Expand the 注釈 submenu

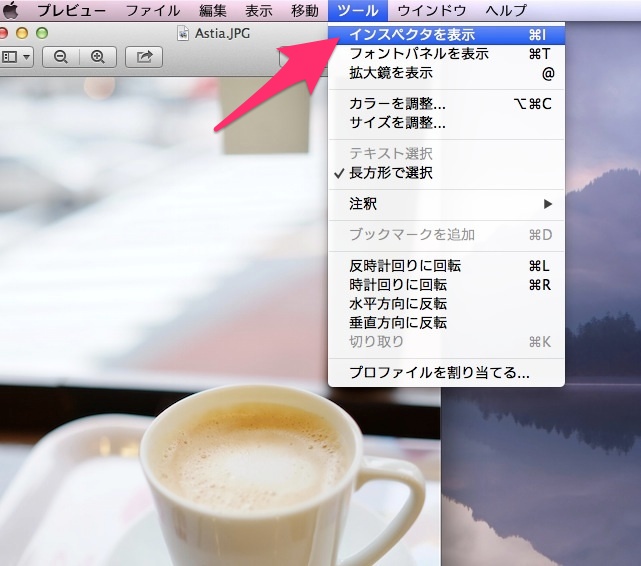point(446,204)
